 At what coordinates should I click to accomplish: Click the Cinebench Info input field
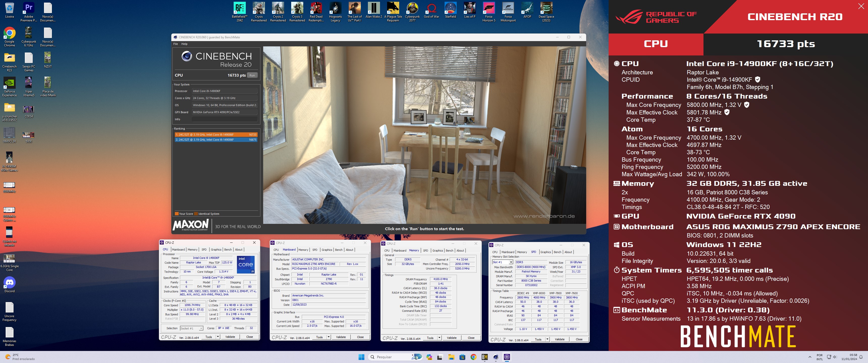point(224,119)
